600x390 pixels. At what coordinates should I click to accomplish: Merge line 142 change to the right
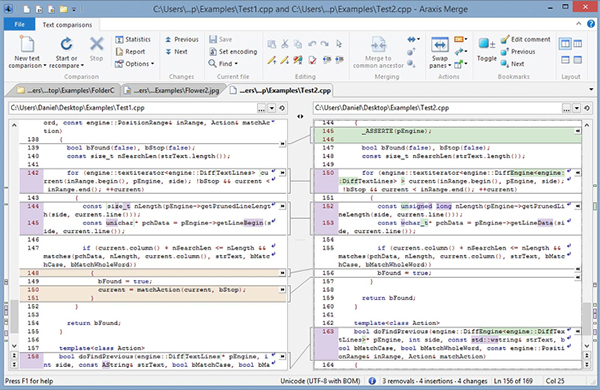pos(282,173)
